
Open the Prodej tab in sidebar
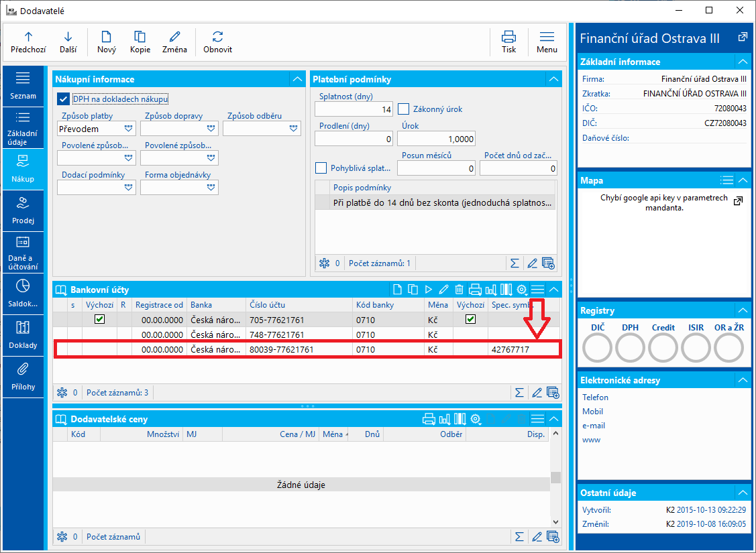(x=23, y=210)
